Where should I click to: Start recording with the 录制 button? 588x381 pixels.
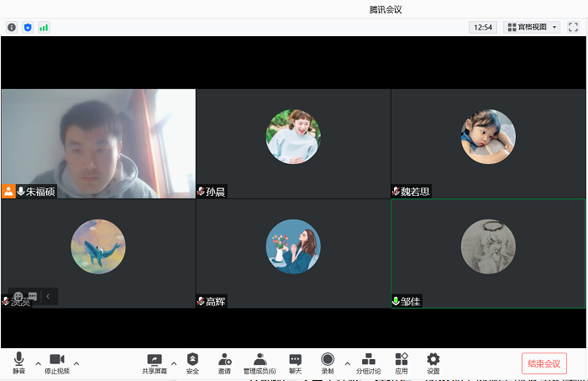click(x=328, y=362)
